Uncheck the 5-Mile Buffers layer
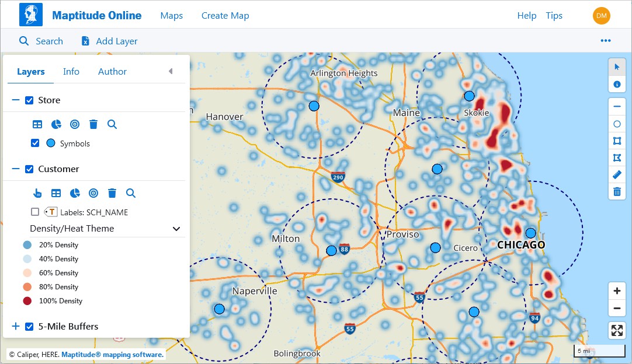Image resolution: width=632 pixels, height=364 pixels. (x=29, y=326)
